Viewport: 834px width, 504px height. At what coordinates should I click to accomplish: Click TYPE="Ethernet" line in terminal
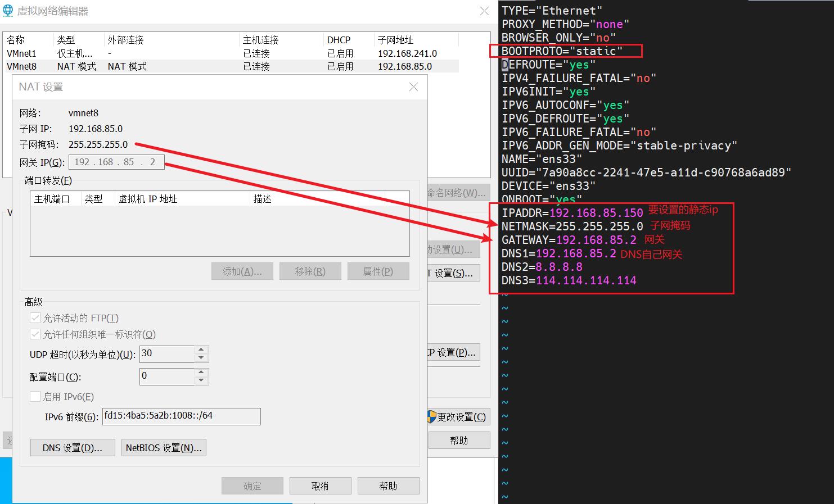point(552,11)
